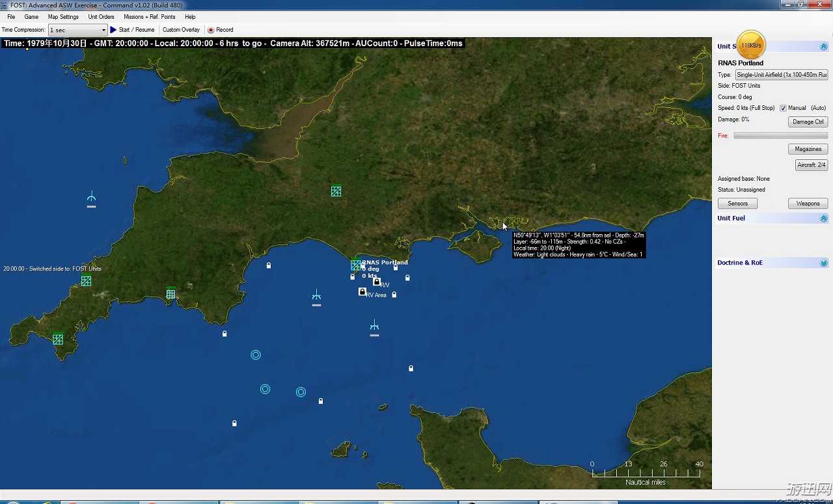Viewport: 833px width, 504px height.
Task: Click the highlighted R/V reference point lock
Action: pos(377,282)
